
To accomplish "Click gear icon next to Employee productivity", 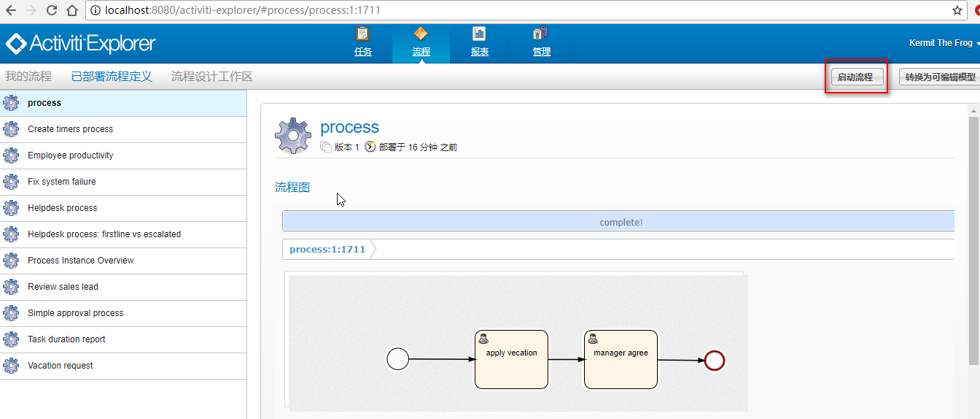I will tap(11, 155).
